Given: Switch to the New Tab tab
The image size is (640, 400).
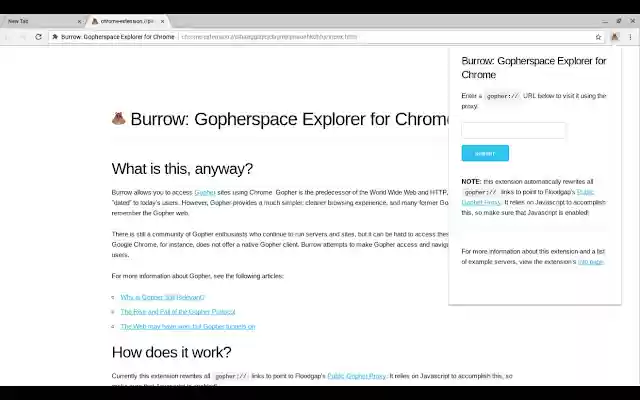Looking at the screenshot, I should point(41,21).
